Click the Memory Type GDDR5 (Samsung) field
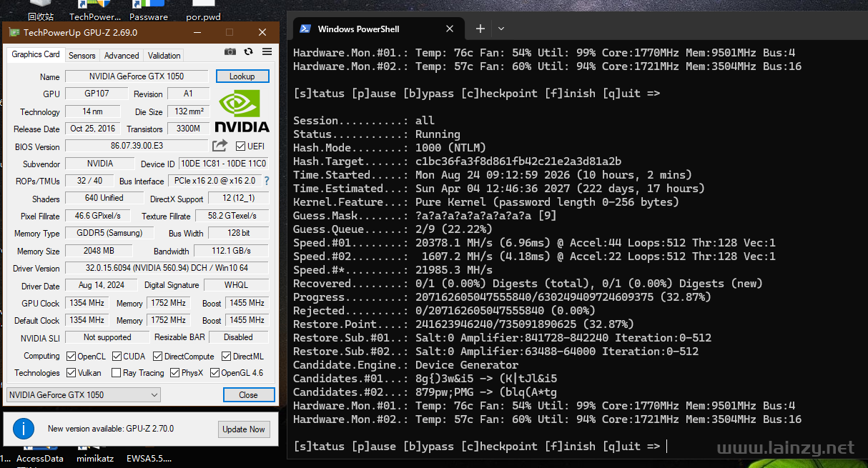This screenshot has height=468, width=868. pyautogui.click(x=109, y=233)
